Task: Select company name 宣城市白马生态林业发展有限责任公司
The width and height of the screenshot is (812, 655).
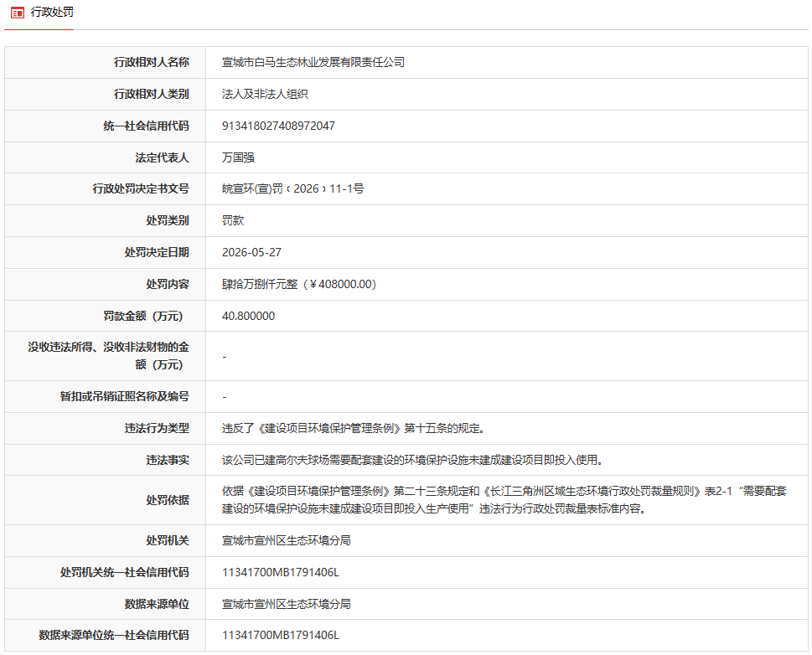Action: click(313, 63)
